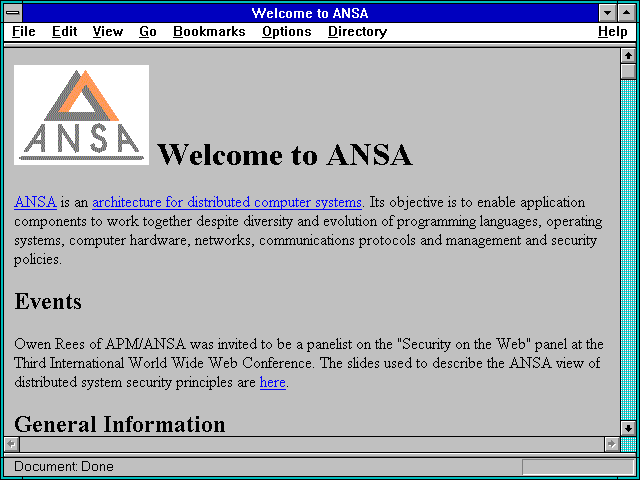Open the Help menu

click(x=612, y=32)
